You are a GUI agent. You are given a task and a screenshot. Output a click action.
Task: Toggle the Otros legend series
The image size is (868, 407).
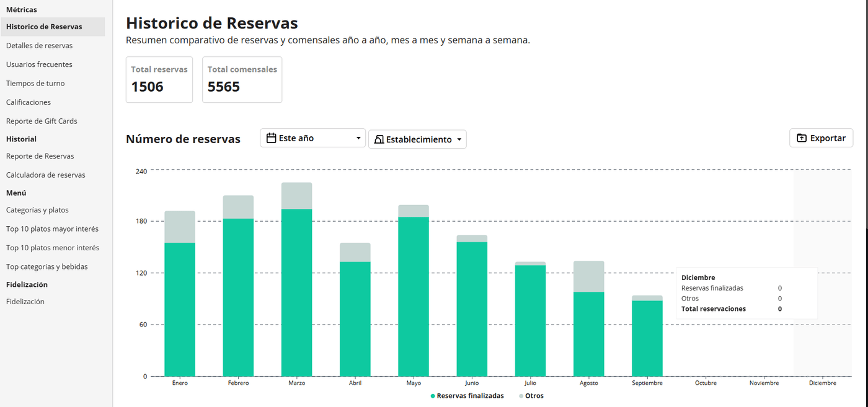tap(531, 396)
